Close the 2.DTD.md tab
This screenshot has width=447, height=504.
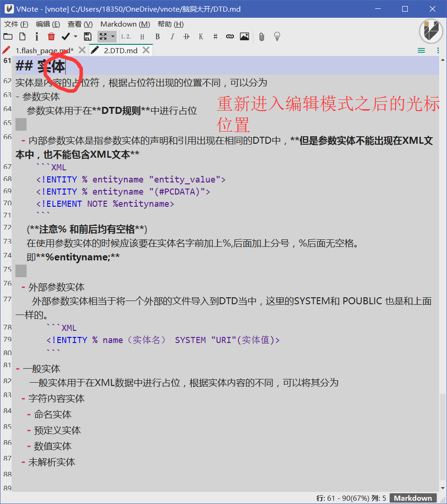(146, 50)
